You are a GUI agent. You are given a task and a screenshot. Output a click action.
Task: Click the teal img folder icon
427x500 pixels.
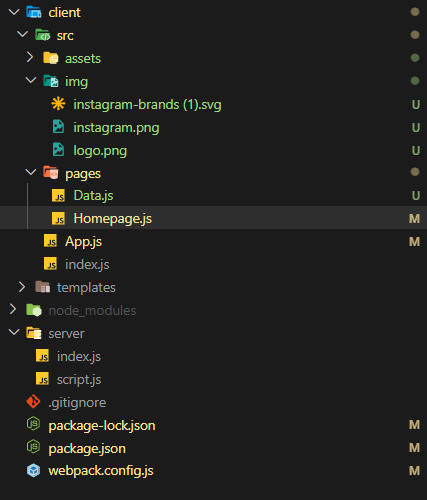tap(51, 81)
